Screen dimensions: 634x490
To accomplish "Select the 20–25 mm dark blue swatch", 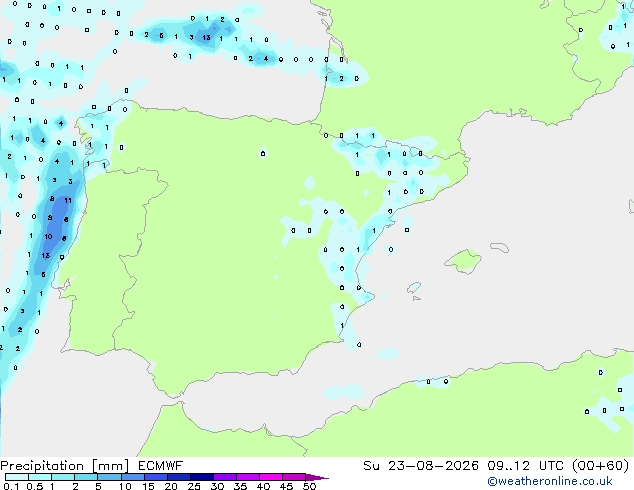I will tap(178, 477).
